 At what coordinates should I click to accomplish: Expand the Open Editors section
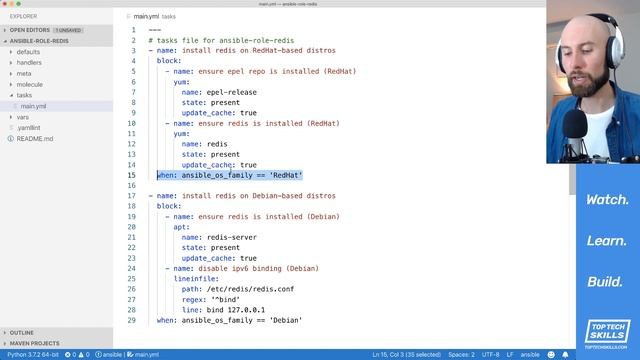tap(5, 30)
